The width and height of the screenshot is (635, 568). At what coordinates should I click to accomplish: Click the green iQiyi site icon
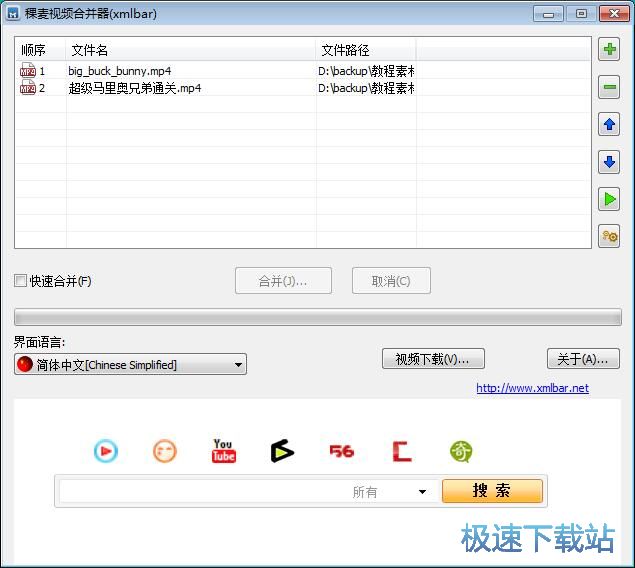461,452
